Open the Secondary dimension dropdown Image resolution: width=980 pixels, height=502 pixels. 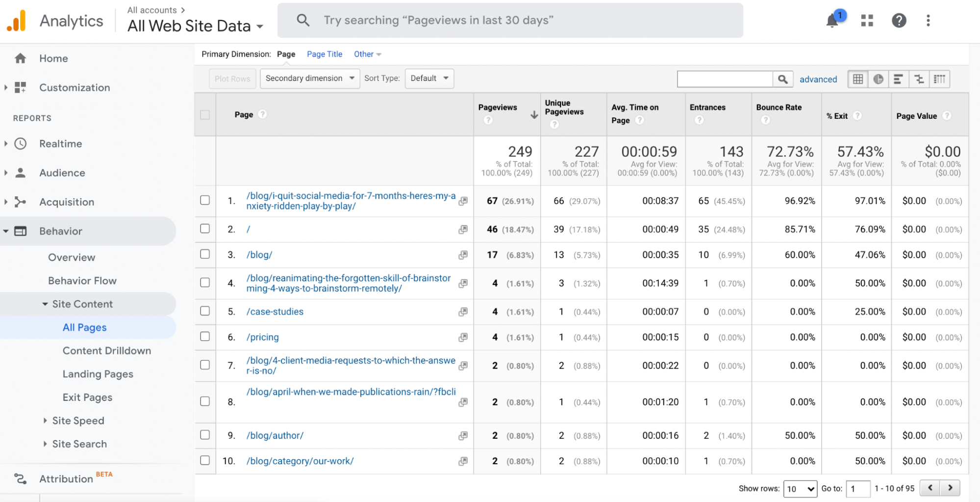pyautogui.click(x=310, y=79)
